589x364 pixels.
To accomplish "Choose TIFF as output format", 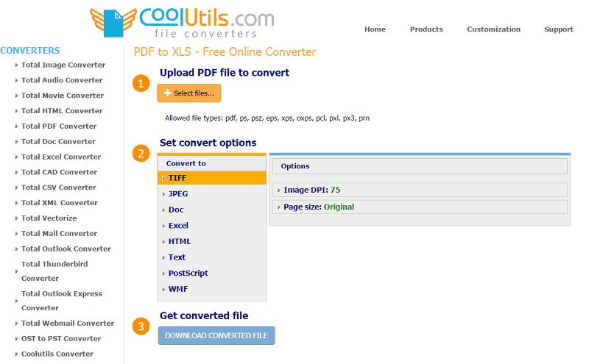I will tap(177, 178).
